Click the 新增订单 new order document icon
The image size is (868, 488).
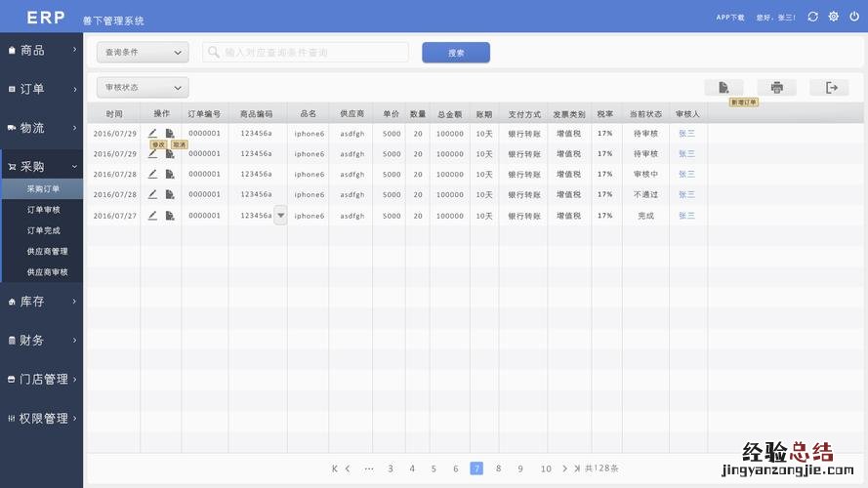[x=723, y=88]
